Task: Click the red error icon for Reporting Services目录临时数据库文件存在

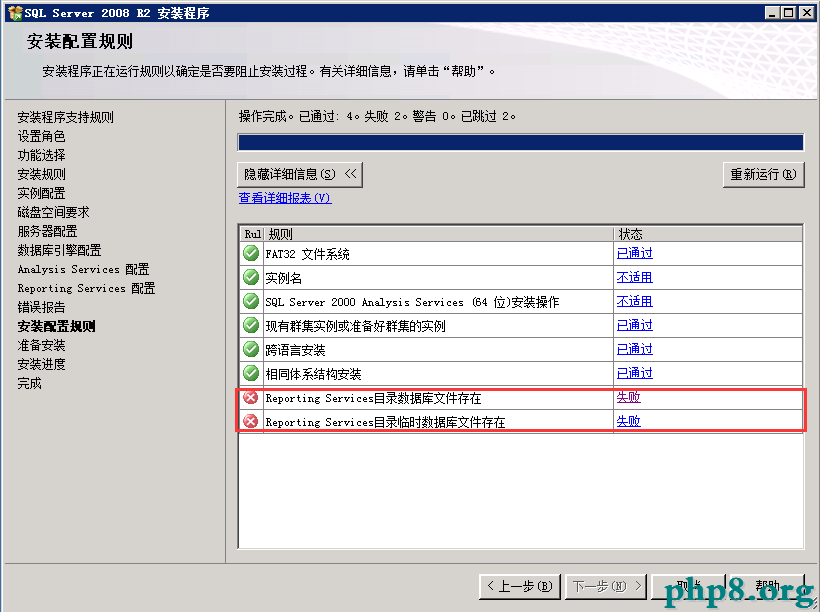Action: pos(251,421)
